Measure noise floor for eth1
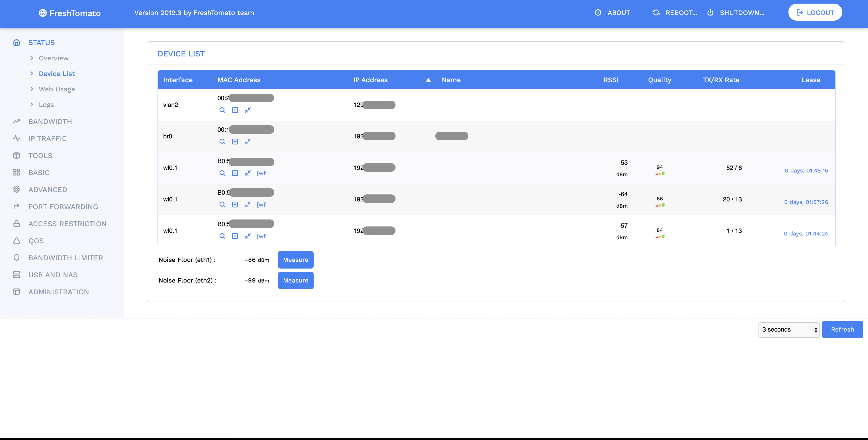 pyautogui.click(x=296, y=260)
